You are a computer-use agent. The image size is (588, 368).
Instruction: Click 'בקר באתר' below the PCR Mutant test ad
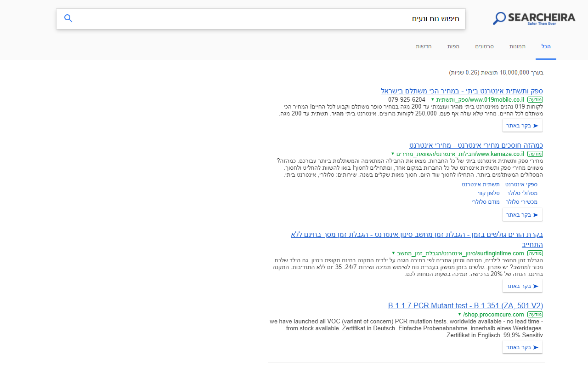522,347
